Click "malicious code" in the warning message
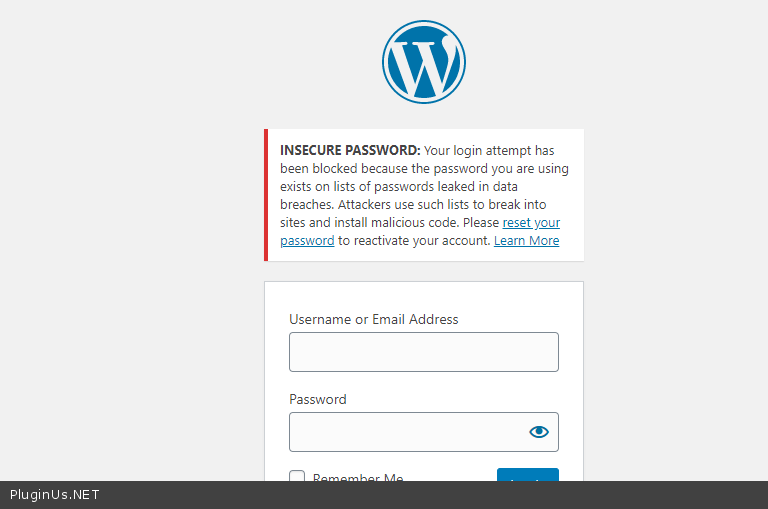The image size is (768, 509). [395, 222]
